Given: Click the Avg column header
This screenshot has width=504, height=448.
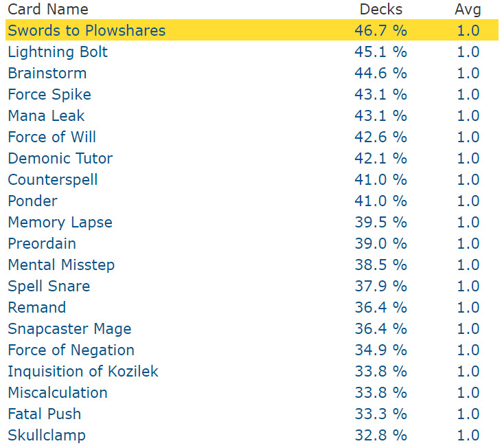Looking at the screenshot, I should click(468, 9).
